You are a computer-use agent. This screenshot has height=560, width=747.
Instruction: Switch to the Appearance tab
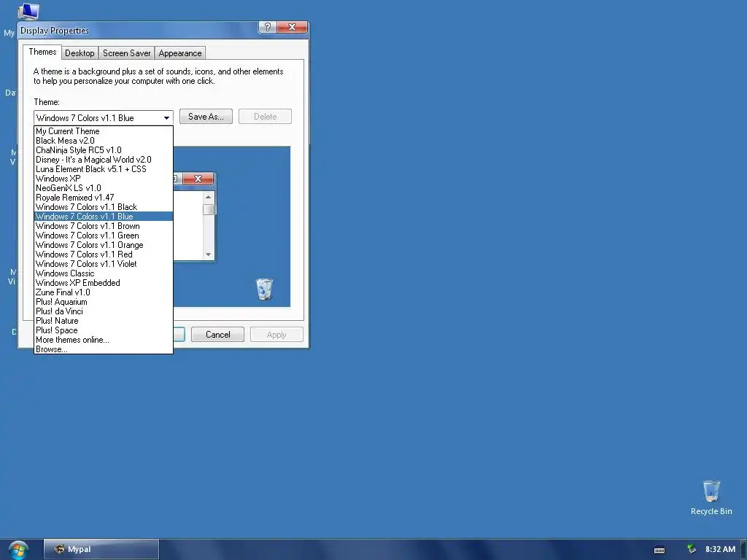pos(180,52)
